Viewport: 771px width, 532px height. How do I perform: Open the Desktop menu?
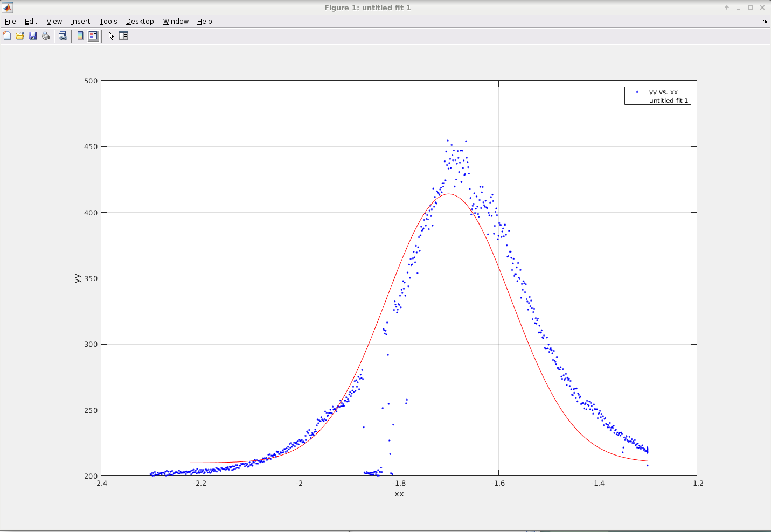pyautogui.click(x=140, y=22)
